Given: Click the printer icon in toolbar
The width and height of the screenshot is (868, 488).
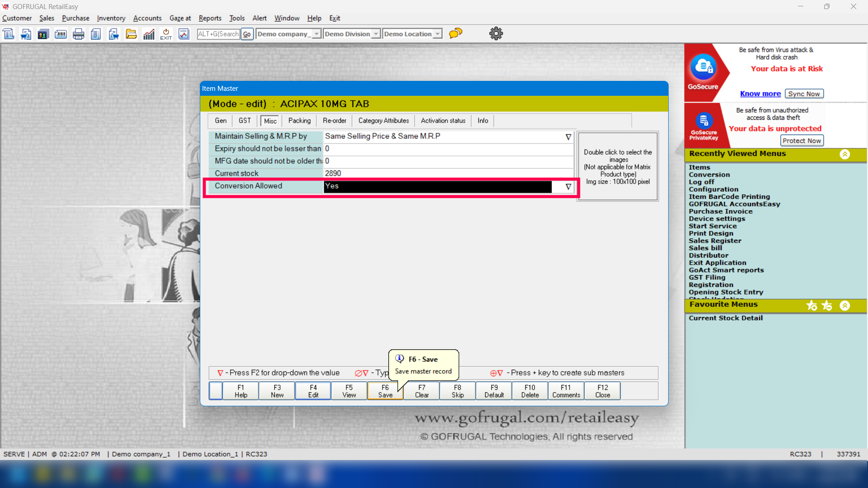Looking at the screenshot, I should 78,34.
